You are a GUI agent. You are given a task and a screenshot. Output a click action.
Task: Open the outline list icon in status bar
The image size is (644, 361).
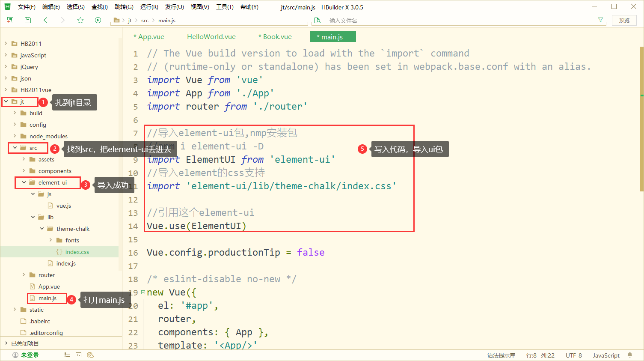[x=67, y=355]
